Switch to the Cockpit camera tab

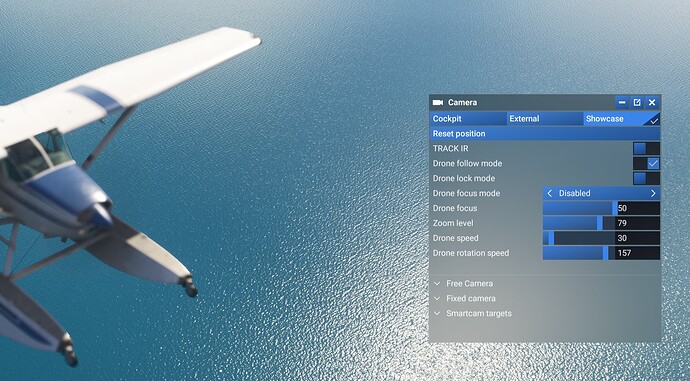[x=468, y=119]
